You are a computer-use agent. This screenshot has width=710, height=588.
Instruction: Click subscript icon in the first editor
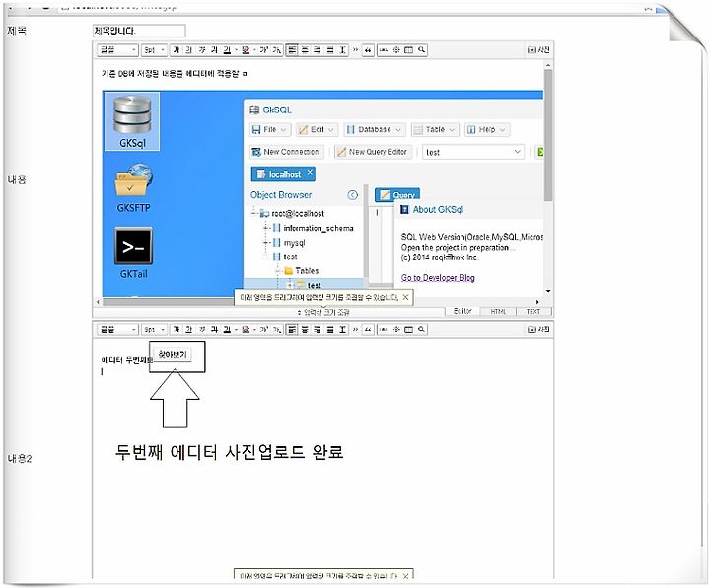click(277, 50)
